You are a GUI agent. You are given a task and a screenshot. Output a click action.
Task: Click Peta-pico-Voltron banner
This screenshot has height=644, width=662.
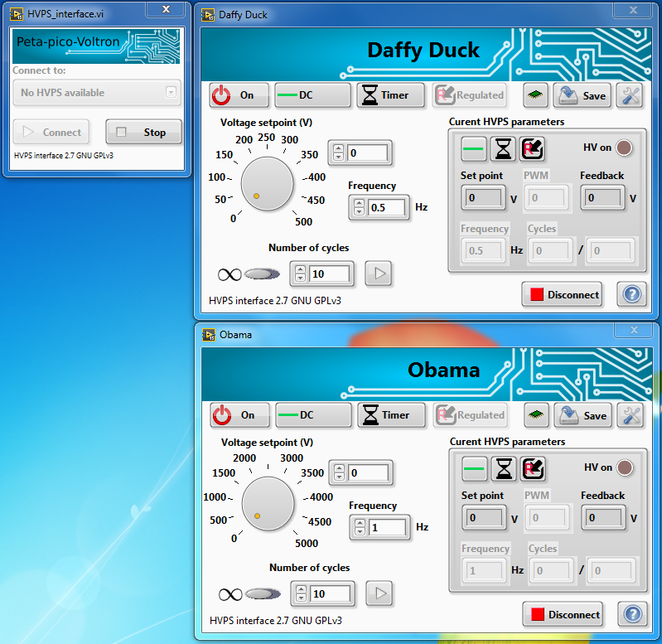pyautogui.click(x=96, y=46)
